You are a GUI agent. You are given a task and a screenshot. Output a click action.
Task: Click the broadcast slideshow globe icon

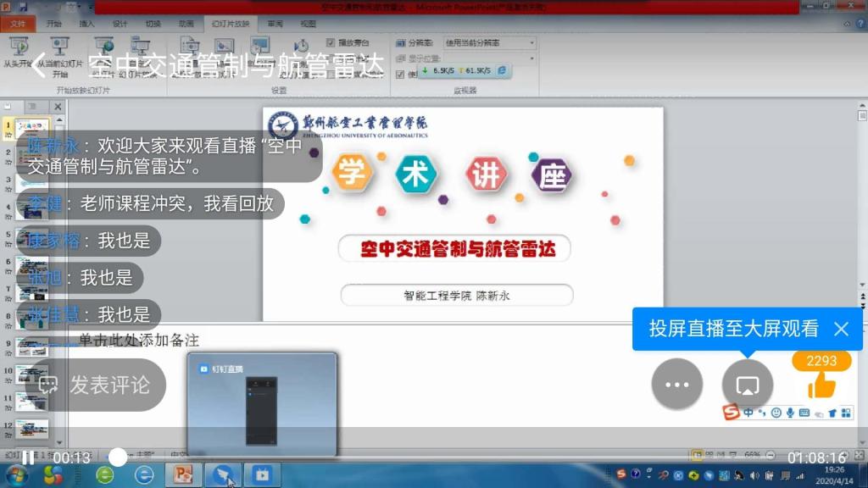(103, 47)
